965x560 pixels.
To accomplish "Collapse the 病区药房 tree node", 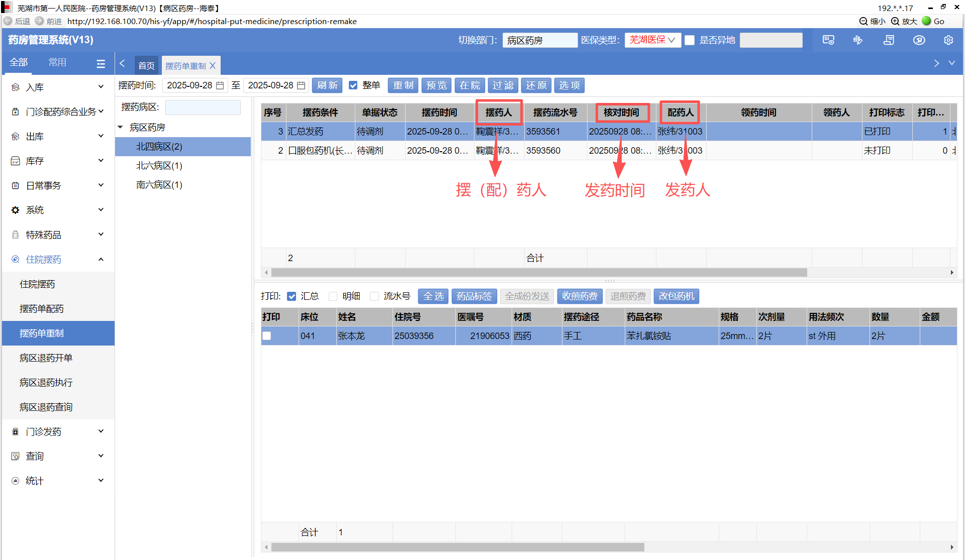I will coord(121,127).
